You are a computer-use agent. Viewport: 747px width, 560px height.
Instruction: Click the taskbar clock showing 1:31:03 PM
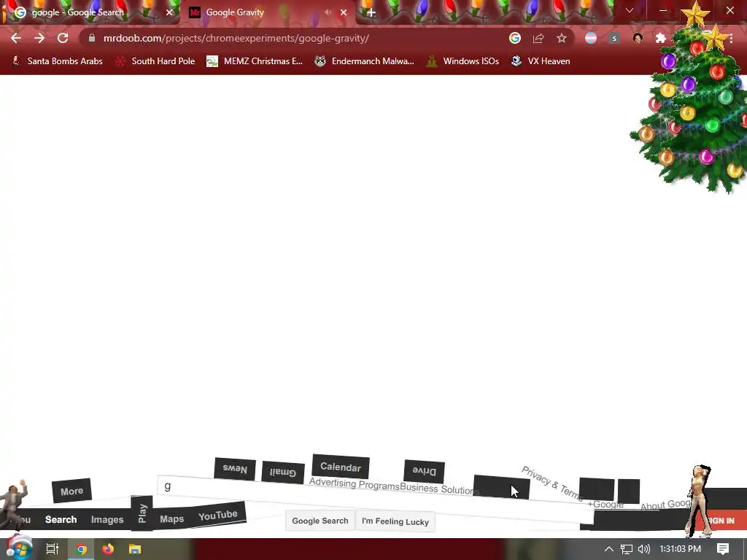681,549
